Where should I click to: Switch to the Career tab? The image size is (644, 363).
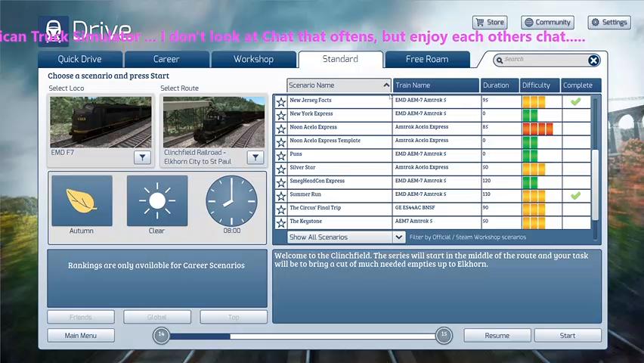[166, 59]
